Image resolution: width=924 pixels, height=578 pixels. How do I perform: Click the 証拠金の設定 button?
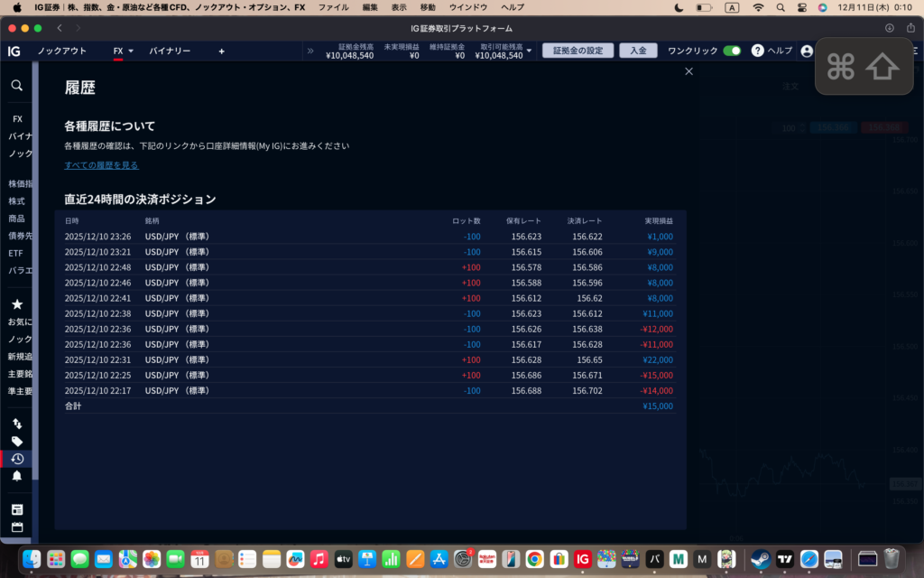click(x=577, y=51)
